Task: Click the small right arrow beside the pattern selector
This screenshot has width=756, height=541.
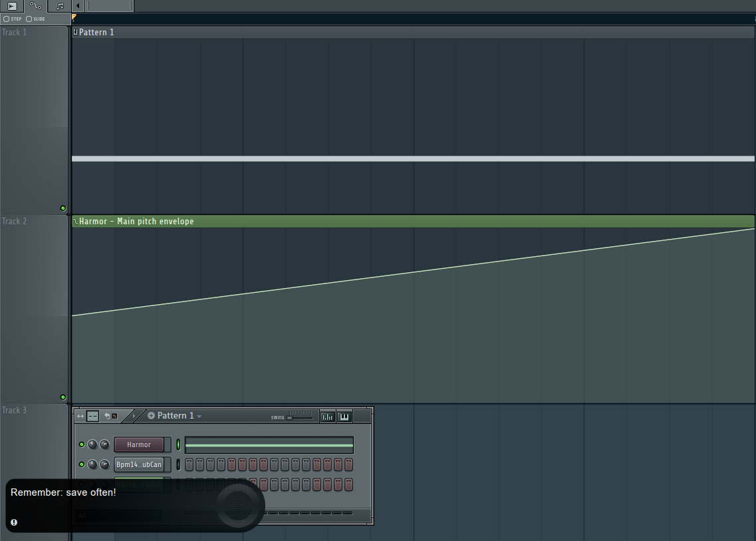Action: click(134, 415)
